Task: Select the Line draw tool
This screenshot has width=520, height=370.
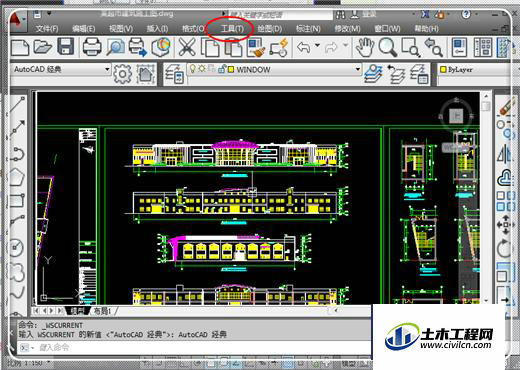Action: tap(17, 105)
